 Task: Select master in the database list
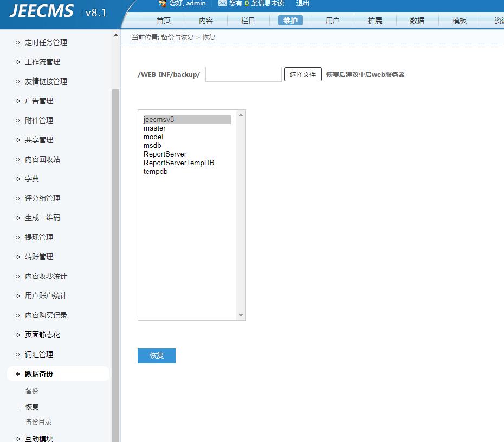(x=187, y=128)
